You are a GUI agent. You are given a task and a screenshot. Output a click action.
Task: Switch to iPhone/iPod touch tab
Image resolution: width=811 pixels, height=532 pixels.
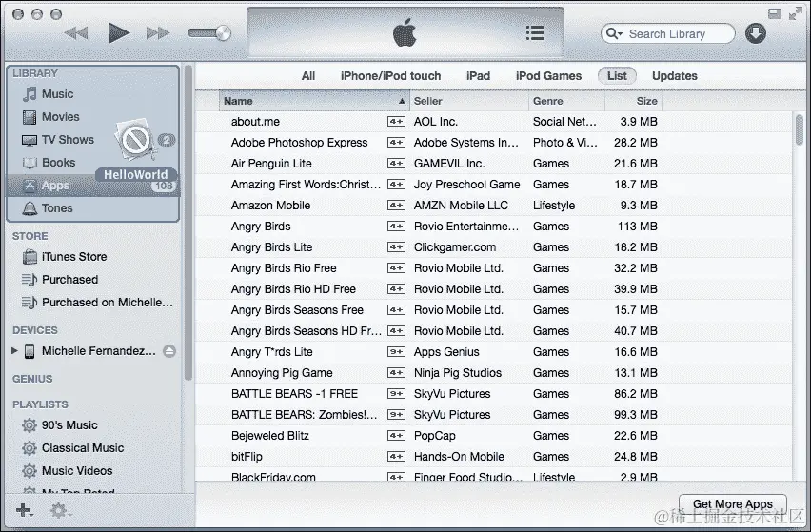click(x=390, y=76)
